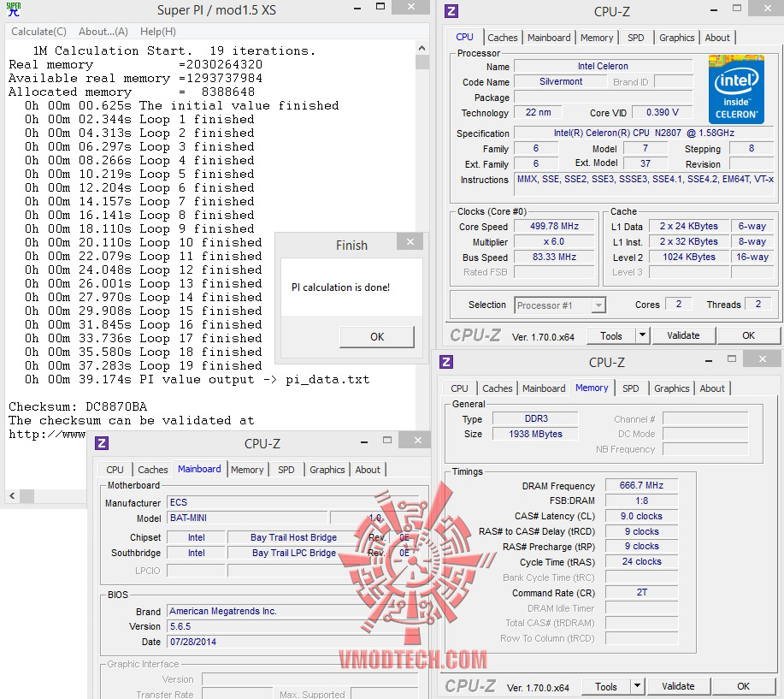Click Super PI vertical scrollbar up arrow
Viewport: 784px width, 699px height.
click(422, 48)
